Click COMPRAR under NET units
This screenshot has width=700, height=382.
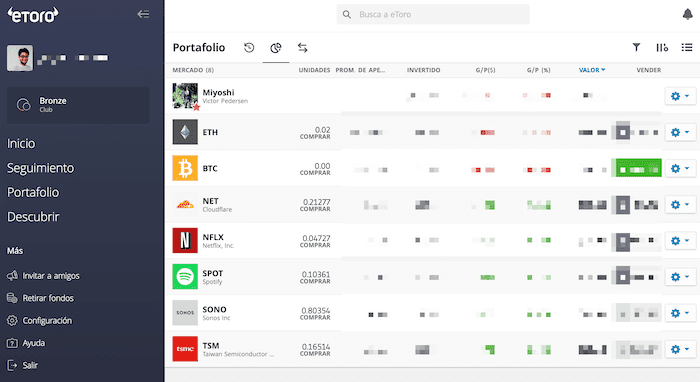pos(315,209)
